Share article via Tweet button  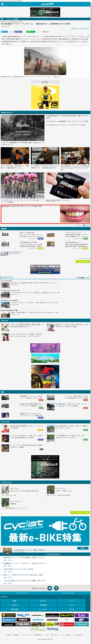pyautogui.click(x=4, y=32)
